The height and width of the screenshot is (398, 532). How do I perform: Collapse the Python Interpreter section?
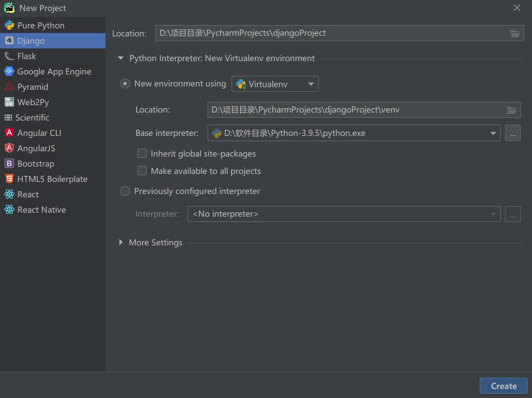coord(121,58)
